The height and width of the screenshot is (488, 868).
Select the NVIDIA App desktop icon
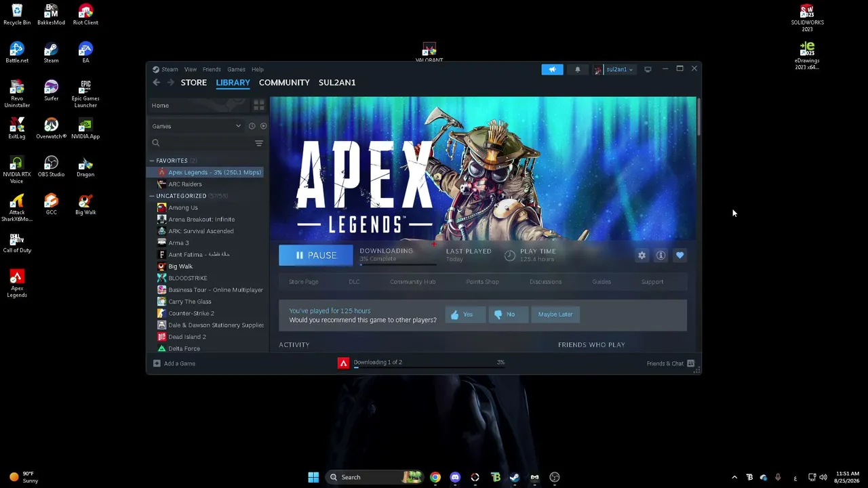pos(85,129)
